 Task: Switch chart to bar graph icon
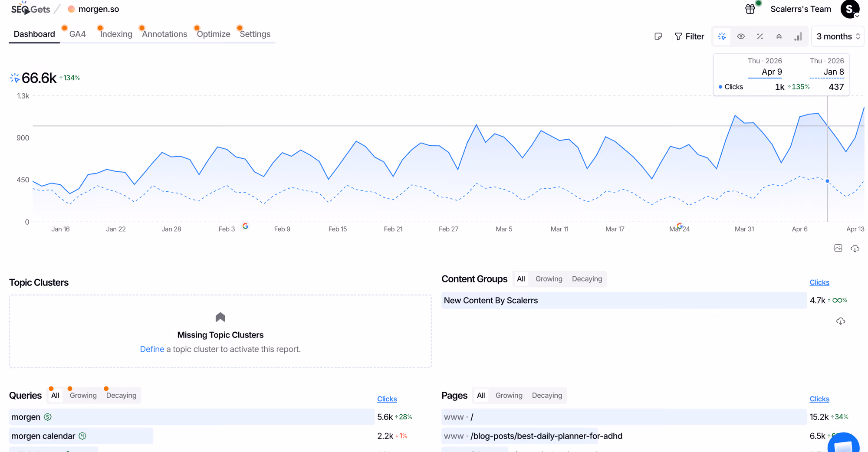[x=798, y=36]
